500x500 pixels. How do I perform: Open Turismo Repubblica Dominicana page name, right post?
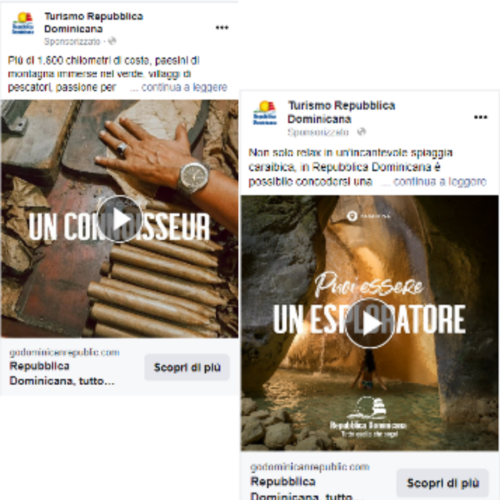(x=341, y=112)
